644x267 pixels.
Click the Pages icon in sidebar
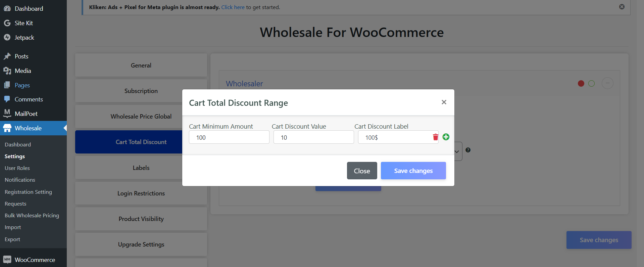pyautogui.click(x=7, y=85)
